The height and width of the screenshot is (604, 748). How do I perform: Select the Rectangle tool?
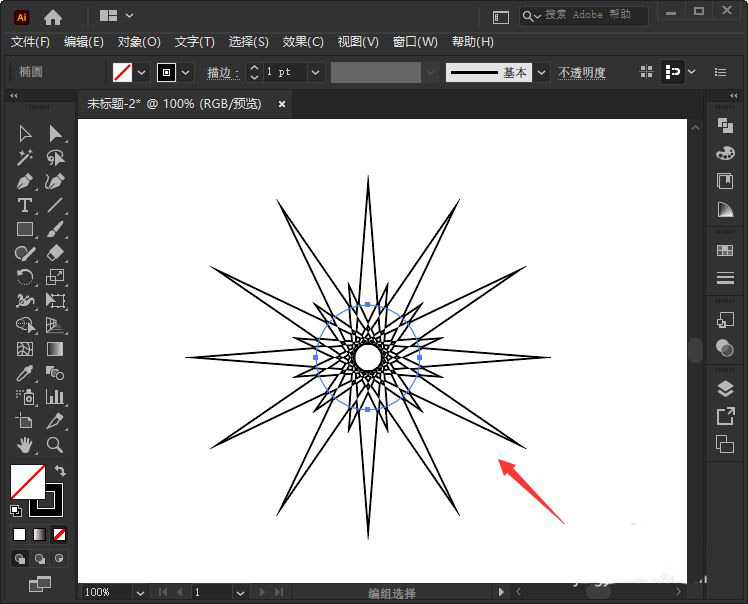coord(25,229)
